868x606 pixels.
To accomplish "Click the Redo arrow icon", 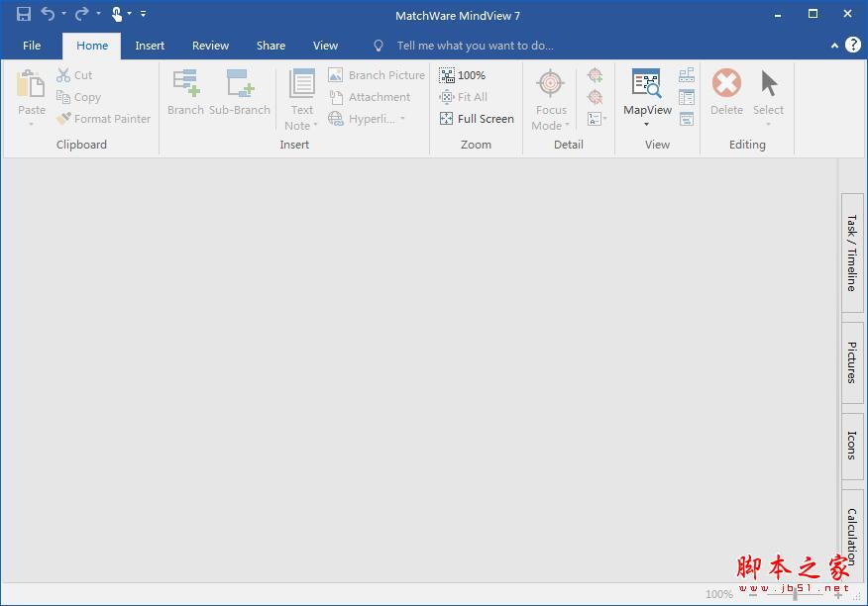I will coord(82,14).
